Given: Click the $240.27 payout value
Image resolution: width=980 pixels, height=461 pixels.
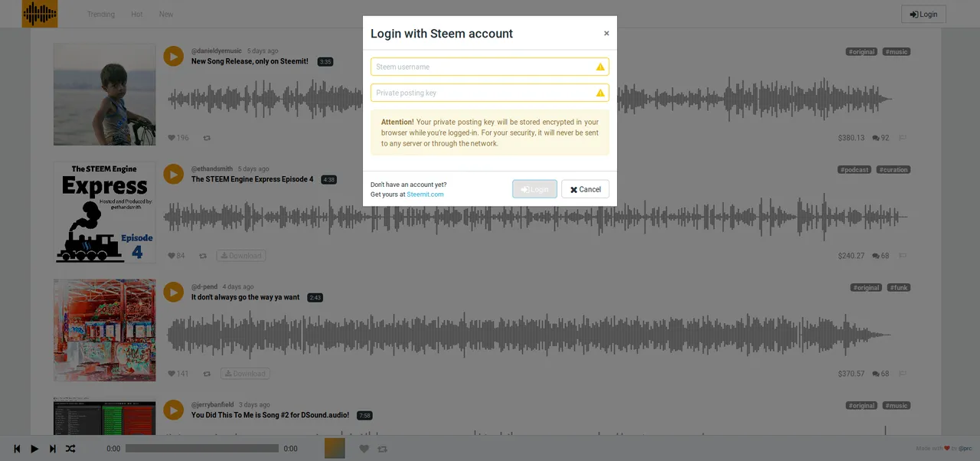Looking at the screenshot, I should 851,256.
